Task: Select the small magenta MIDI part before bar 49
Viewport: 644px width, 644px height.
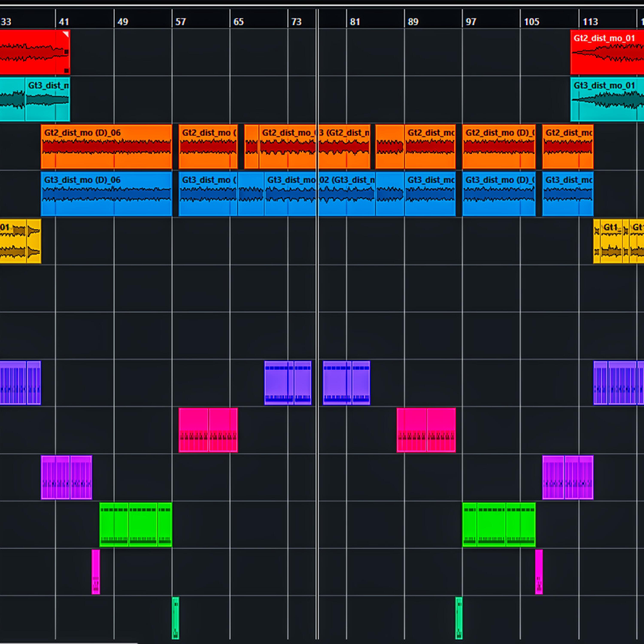Action: click(96, 572)
